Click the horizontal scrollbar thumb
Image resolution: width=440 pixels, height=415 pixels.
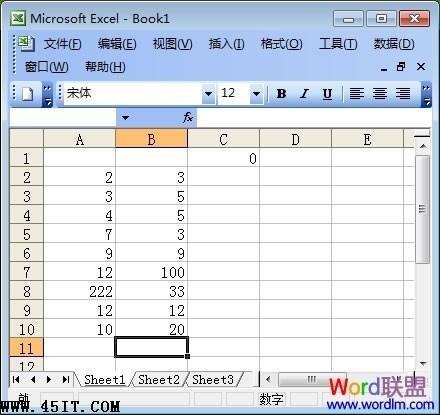pos(312,379)
